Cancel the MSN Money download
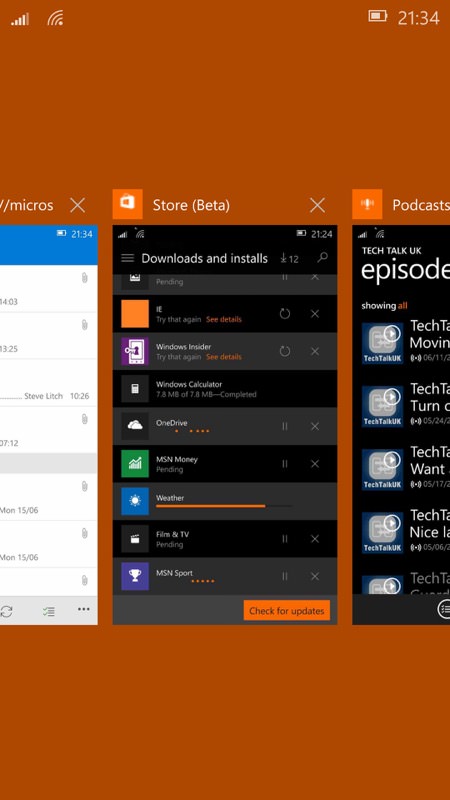This screenshot has width=450, height=800. (315, 464)
